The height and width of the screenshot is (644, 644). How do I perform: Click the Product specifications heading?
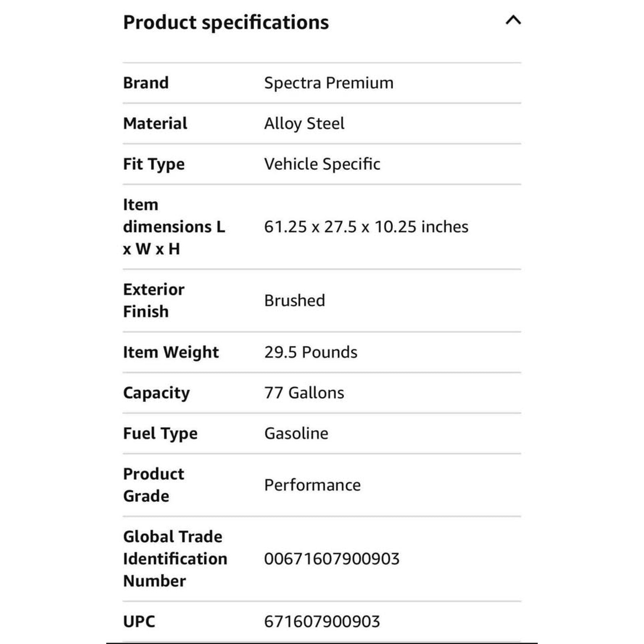click(226, 23)
